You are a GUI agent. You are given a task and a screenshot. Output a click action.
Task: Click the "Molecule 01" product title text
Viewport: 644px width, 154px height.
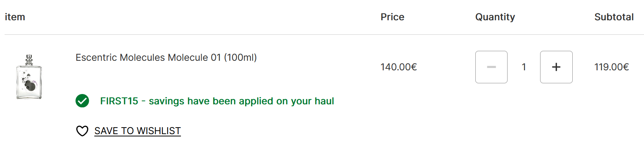pyautogui.click(x=194, y=58)
